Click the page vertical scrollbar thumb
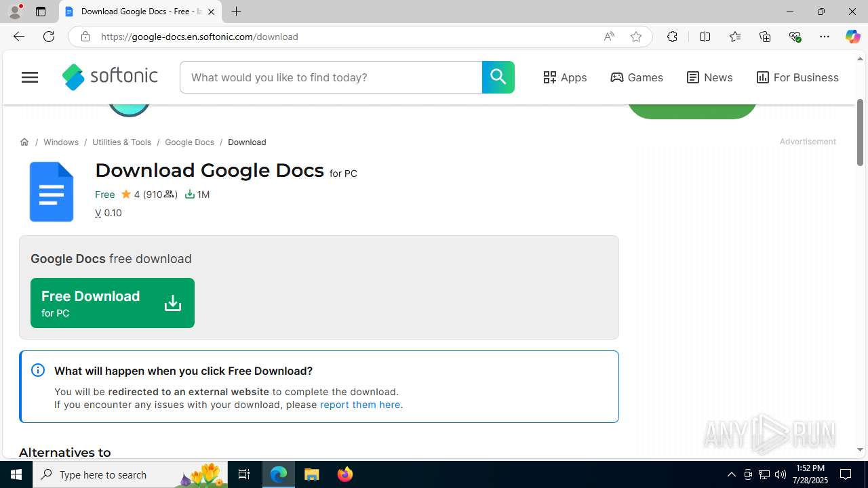Screen dimensions: 868x488 point(860,132)
